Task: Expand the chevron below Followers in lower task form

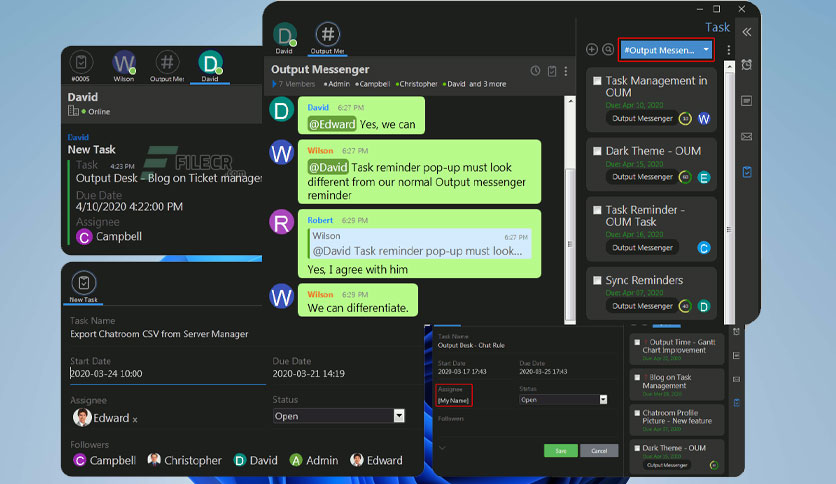Action: point(442,448)
